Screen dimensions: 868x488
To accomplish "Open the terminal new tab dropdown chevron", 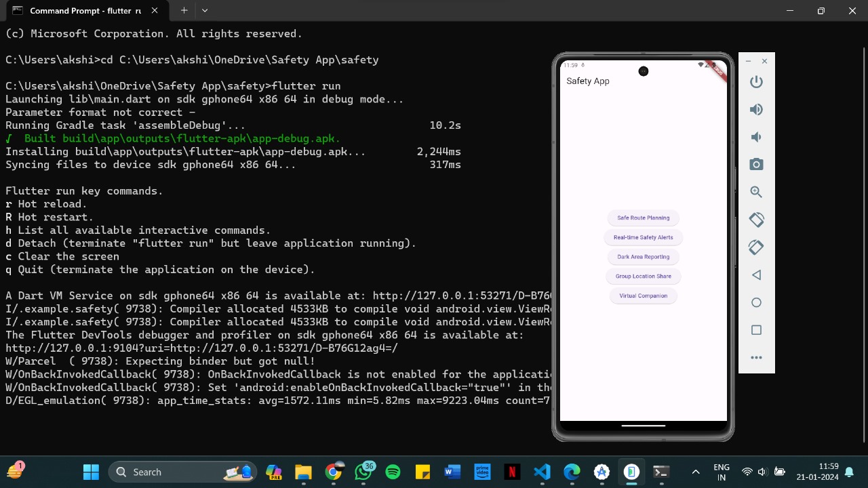I will pyautogui.click(x=204, y=10).
